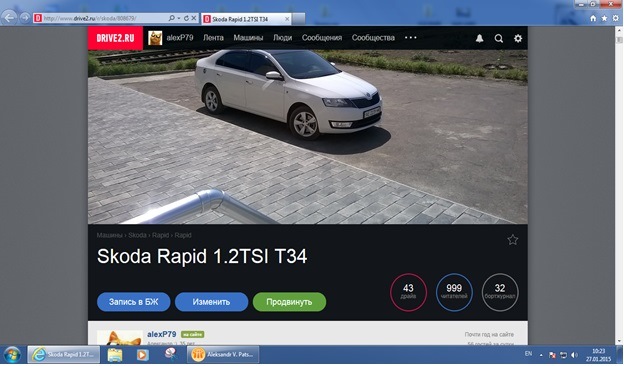Click the Изменить button
The height and width of the screenshot is (366, 624).
coord(211,302)
